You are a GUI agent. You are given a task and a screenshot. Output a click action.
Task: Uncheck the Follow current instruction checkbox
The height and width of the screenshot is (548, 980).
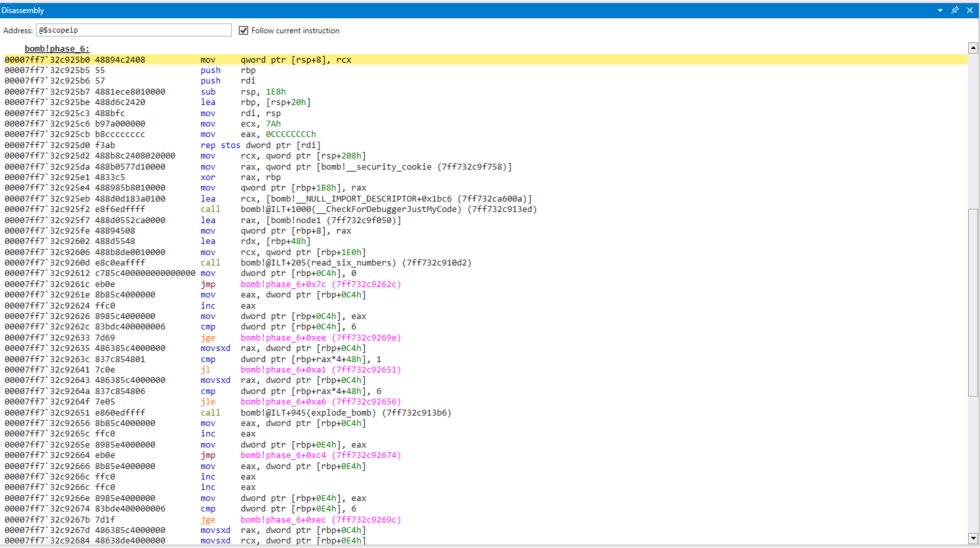point(244,31)
